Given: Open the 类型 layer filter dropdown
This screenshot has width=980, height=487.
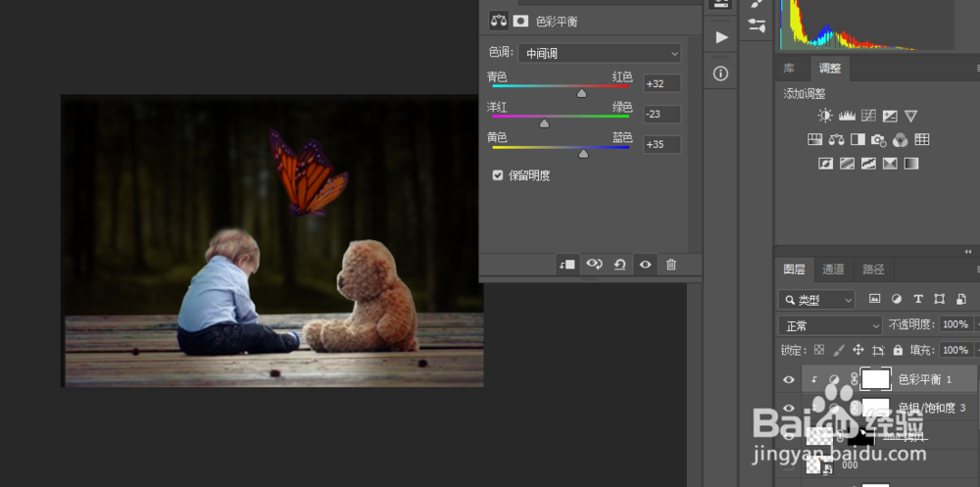Looking at the screenshot, I should pos(817,300).
